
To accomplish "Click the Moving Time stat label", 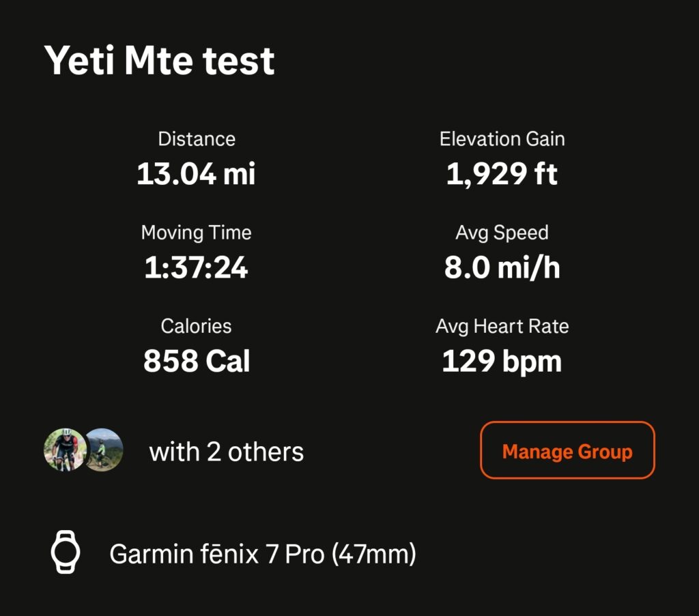I will [196, 233].
